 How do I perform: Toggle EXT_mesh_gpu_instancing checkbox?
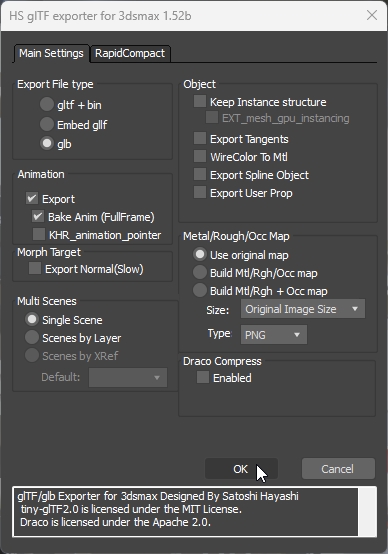coord(212,118)
